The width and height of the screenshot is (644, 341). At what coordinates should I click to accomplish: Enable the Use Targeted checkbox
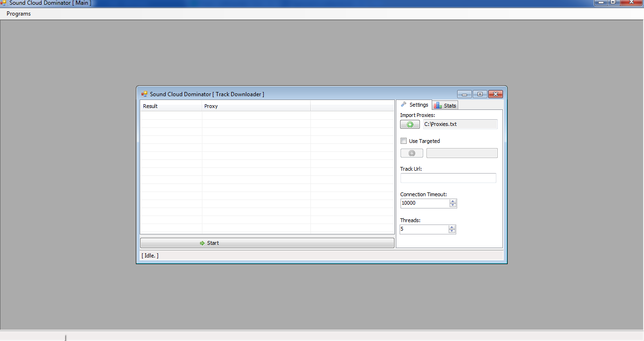pyautogui.click(x=403, y=141)
